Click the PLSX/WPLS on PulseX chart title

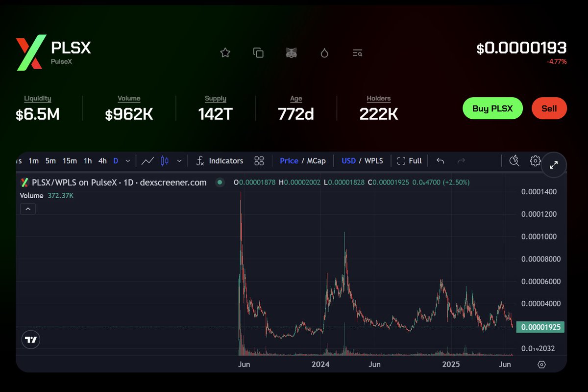119,183
